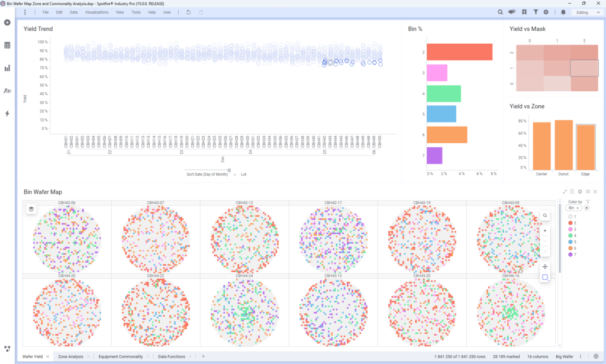606x364 pixels.
Task: Open the Visualizations menu
Action: point(96,12)
